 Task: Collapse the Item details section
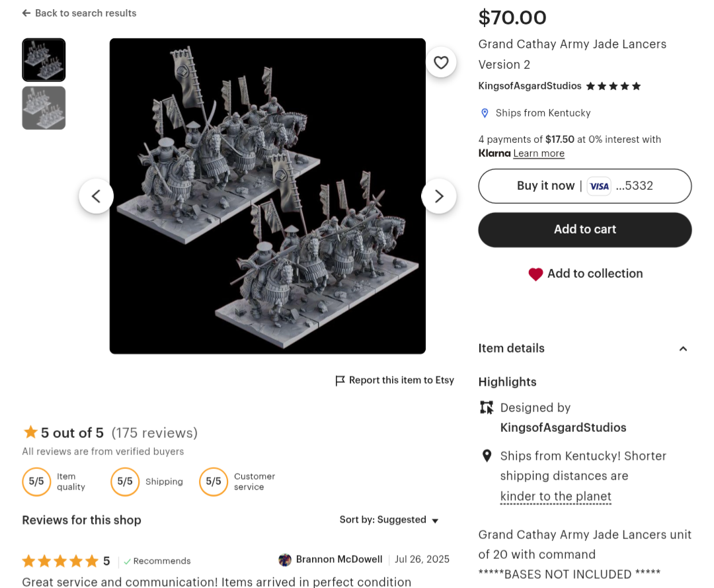(683, 349)
